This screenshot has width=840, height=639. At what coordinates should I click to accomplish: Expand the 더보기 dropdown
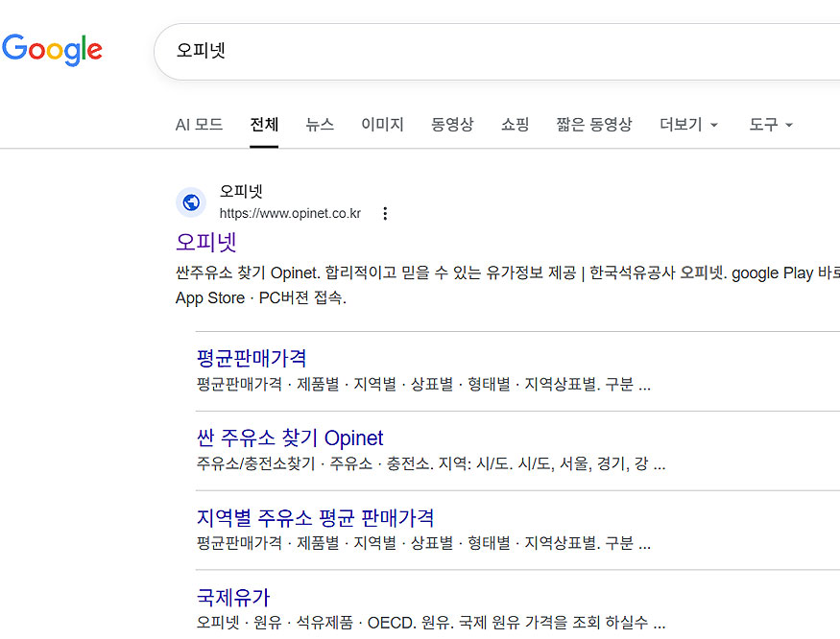tap(688, 125)
